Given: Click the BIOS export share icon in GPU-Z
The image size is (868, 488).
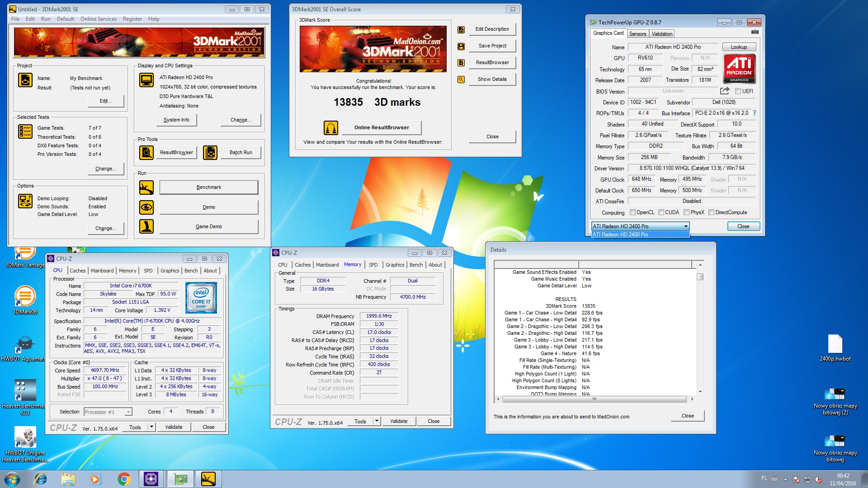Looking at the screenshot, I should 725,91.
